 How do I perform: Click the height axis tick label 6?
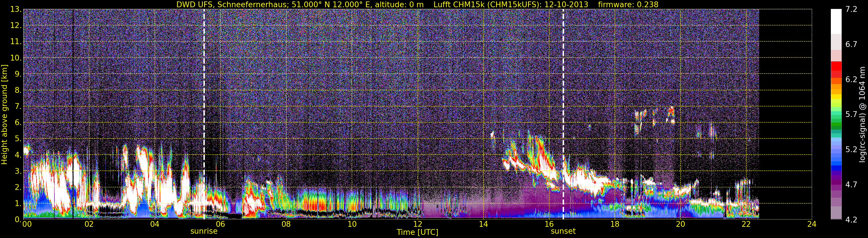[18, 123]
